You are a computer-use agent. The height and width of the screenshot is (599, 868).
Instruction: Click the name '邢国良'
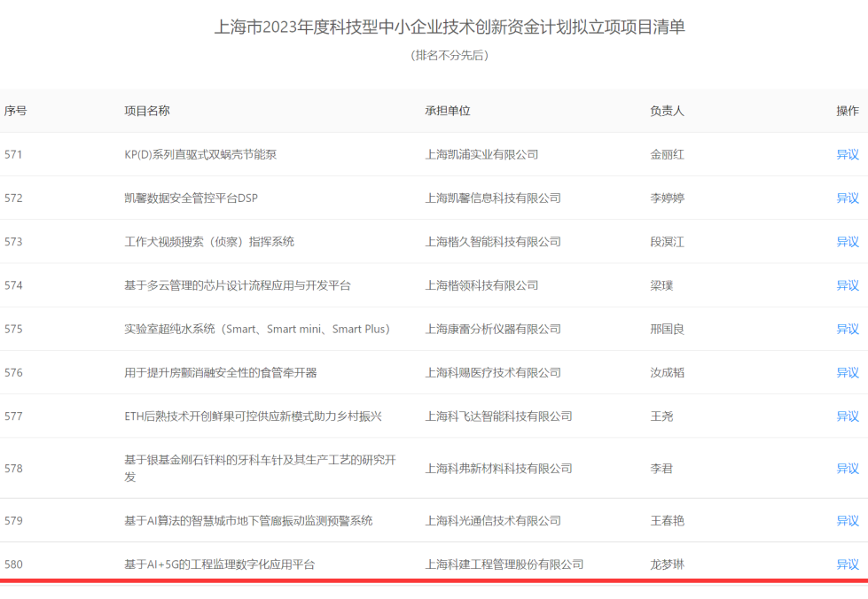pos(667,329)
